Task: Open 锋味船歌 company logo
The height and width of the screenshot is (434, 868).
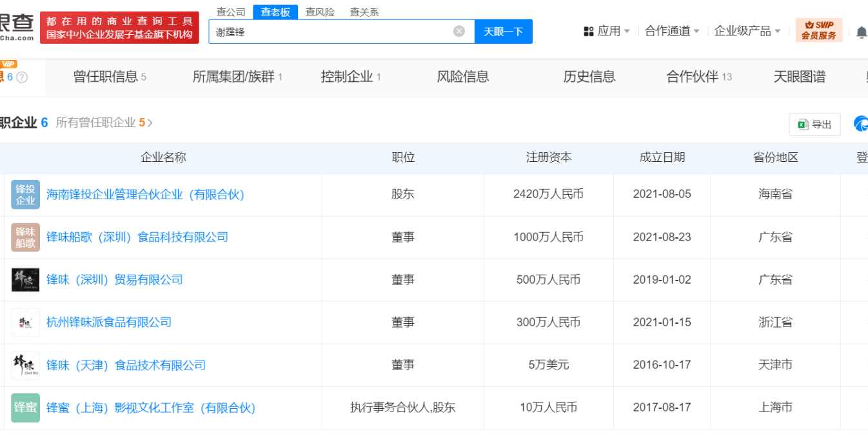Action: (25, 237)
